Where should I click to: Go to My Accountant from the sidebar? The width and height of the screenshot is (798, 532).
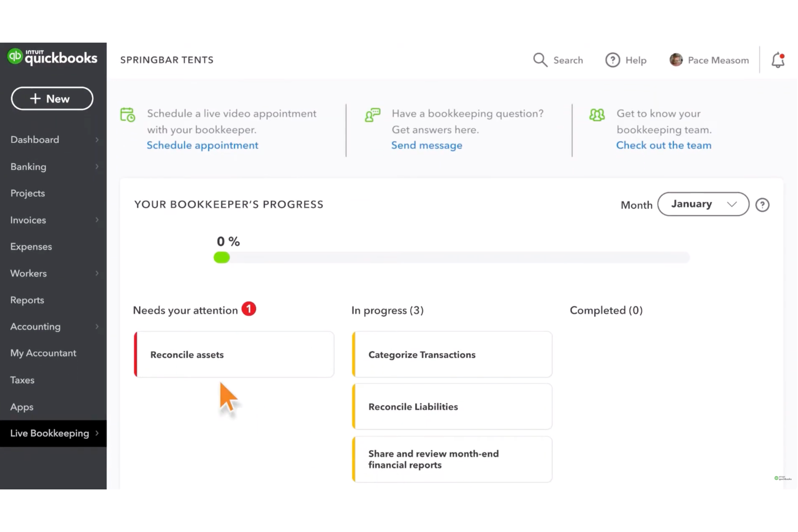(x=43, y=353)
